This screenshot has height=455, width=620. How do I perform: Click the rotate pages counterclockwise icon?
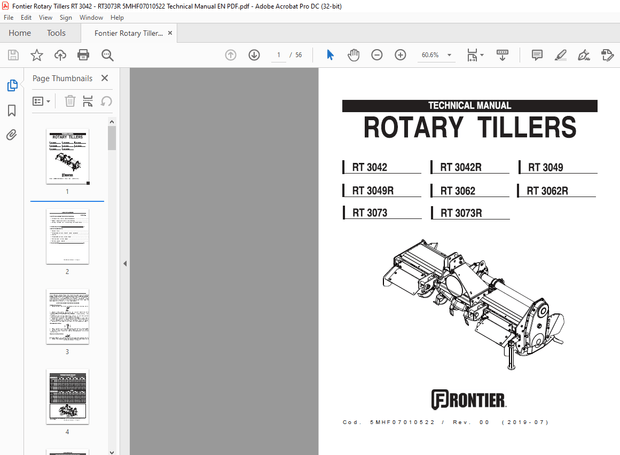coord(106,102)
